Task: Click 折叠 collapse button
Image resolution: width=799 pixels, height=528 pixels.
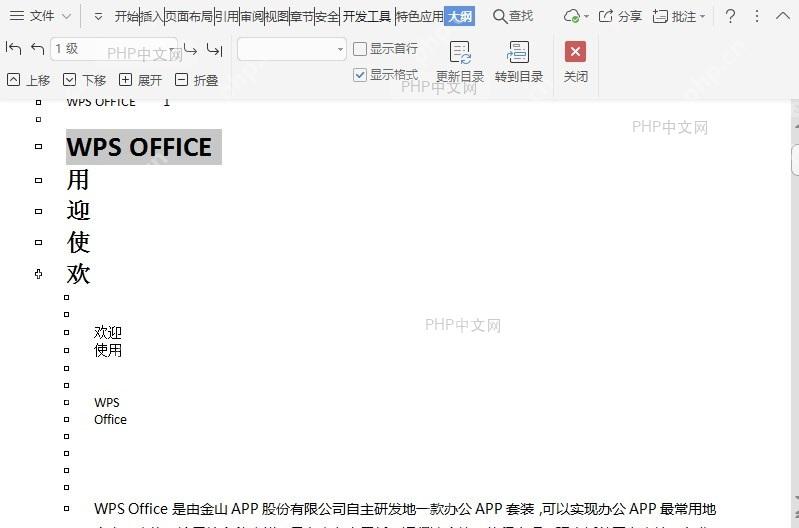Action: tap(196, 80)
